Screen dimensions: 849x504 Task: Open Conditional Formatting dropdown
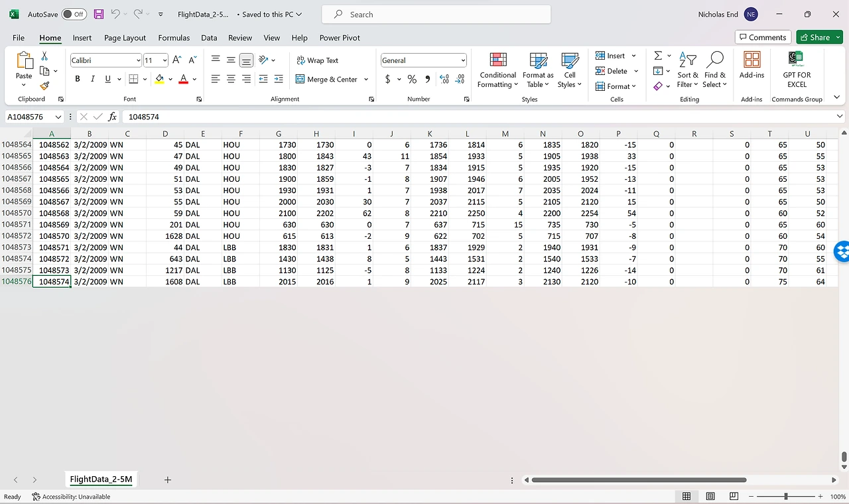[497, 70]
